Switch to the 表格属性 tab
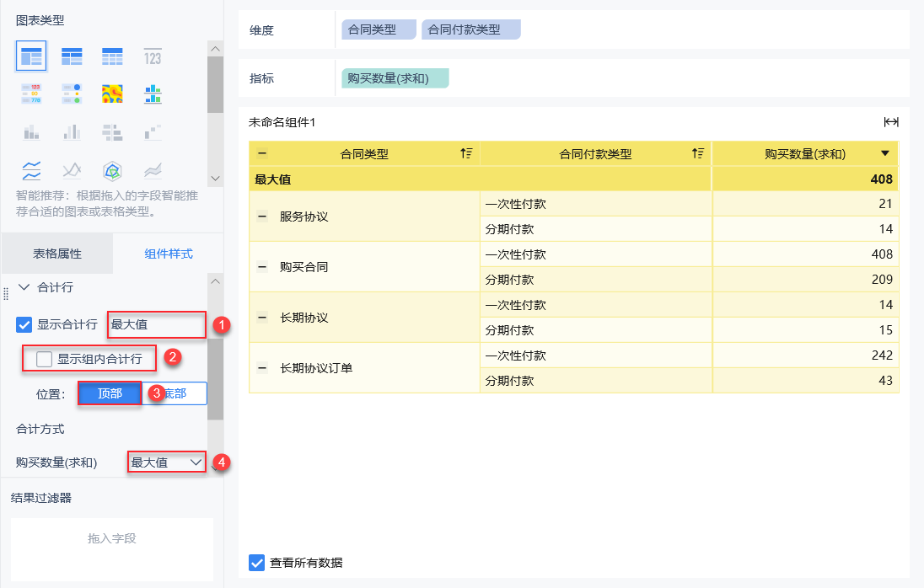This screenshot has height=588, width=924. [x=57, y=254]
